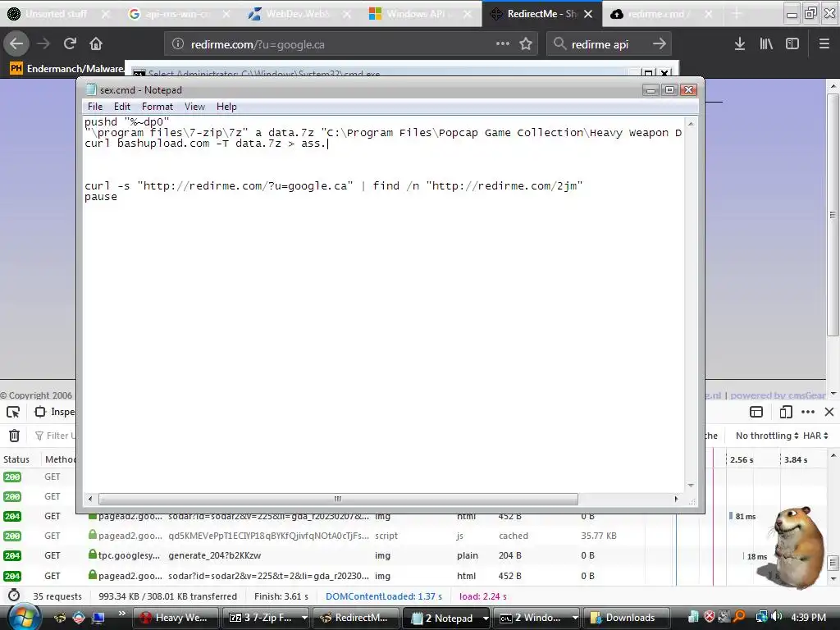The width and height of the screenshot is (840, 630).
Task: Sort network requests by Status column
Action: pos(16,459)
